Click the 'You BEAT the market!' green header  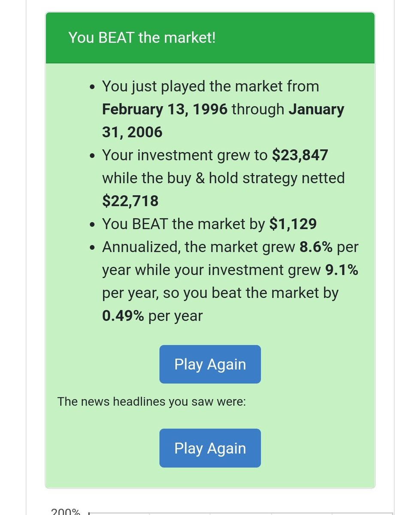210,38
